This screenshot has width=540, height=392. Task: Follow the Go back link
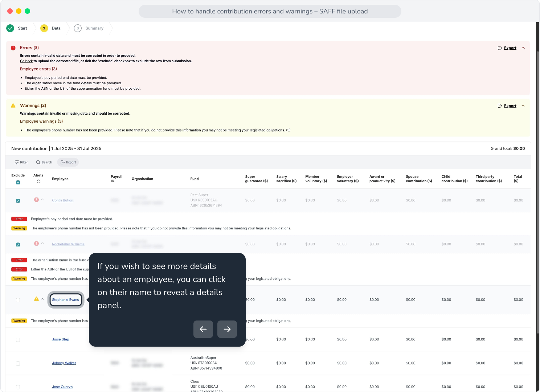(26, 61)
